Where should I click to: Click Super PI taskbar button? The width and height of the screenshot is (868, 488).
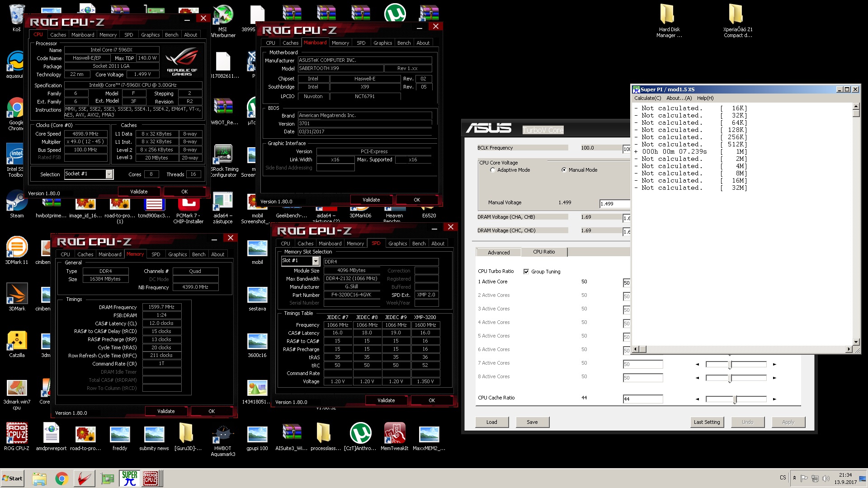[130, 479]
